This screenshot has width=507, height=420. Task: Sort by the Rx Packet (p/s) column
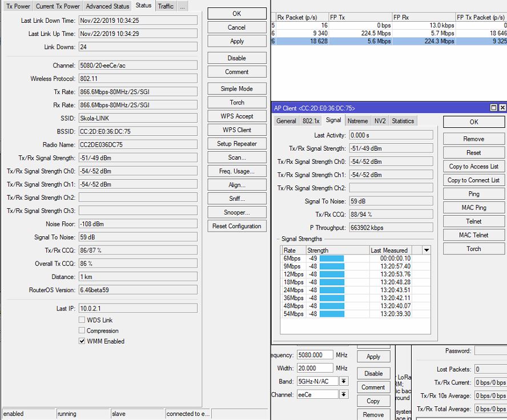(x=302, y=18)
